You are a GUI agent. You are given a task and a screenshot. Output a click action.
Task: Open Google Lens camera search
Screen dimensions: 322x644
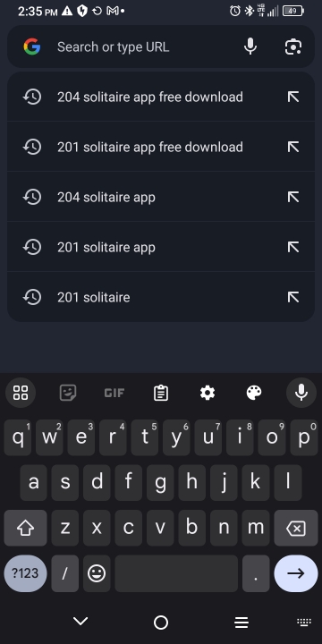click(293, 47)
